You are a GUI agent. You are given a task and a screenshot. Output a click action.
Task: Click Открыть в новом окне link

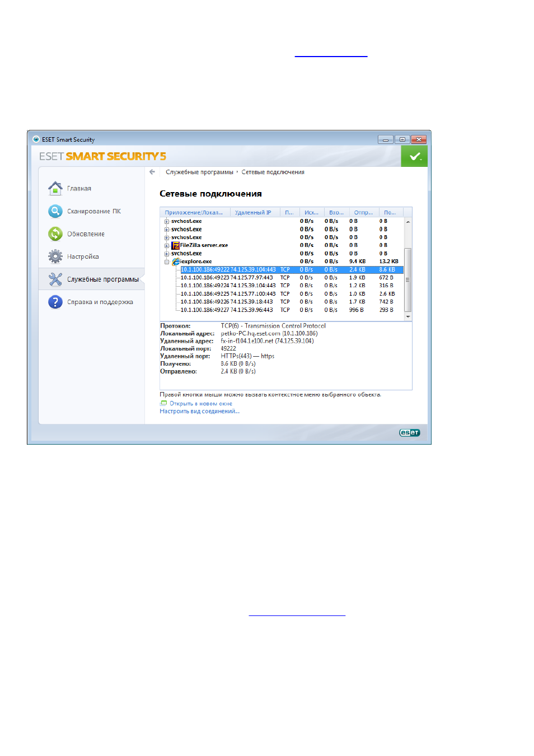pos(200,403)
